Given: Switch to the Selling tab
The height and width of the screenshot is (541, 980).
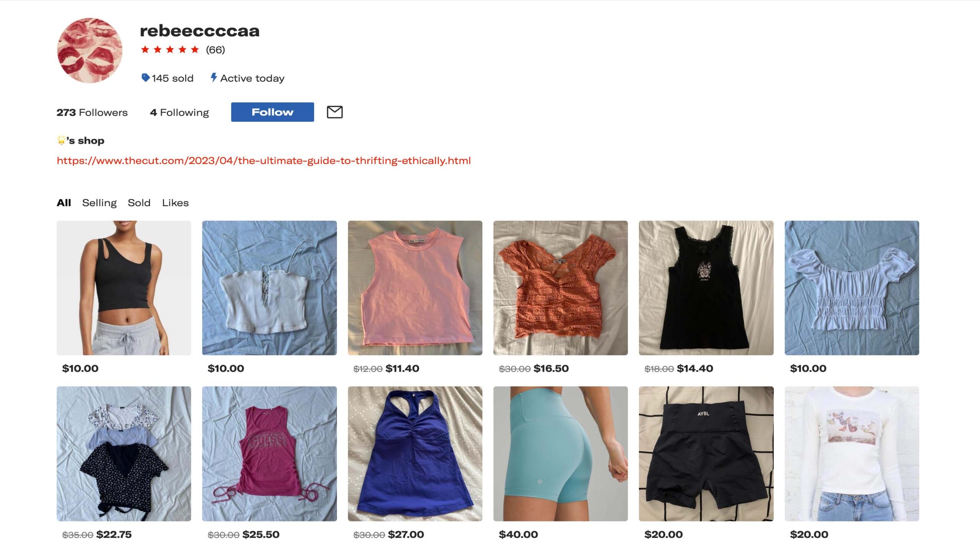Looking at the screenshot, I should pos(100,203).
